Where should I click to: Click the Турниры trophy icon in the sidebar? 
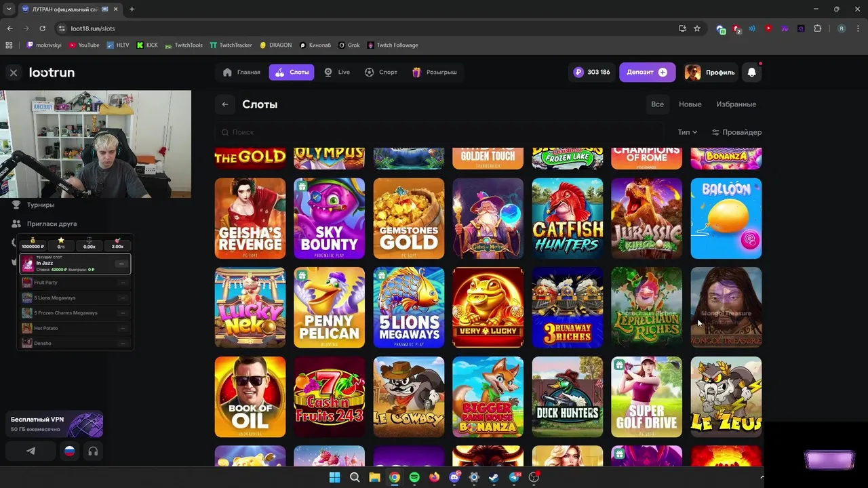click(16, 205)
